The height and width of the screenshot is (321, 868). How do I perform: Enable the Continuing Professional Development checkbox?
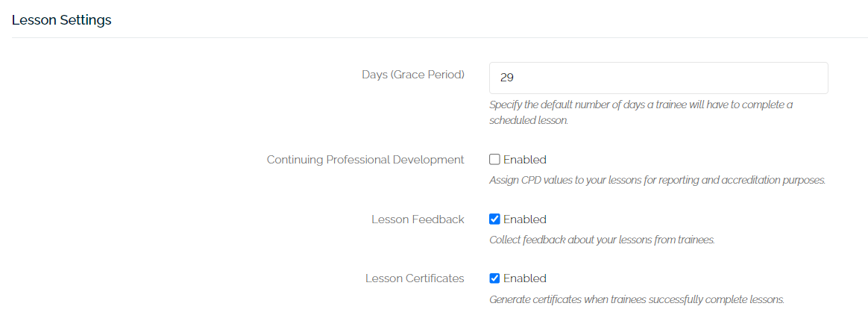[494, 160]
